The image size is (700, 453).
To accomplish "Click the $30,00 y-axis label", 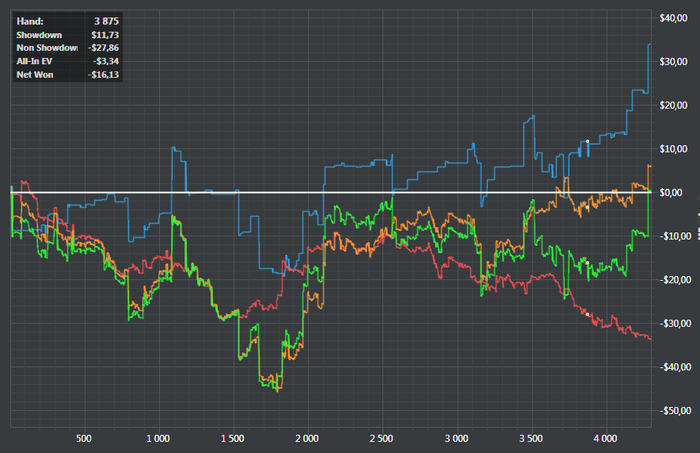I will point(673,62).
